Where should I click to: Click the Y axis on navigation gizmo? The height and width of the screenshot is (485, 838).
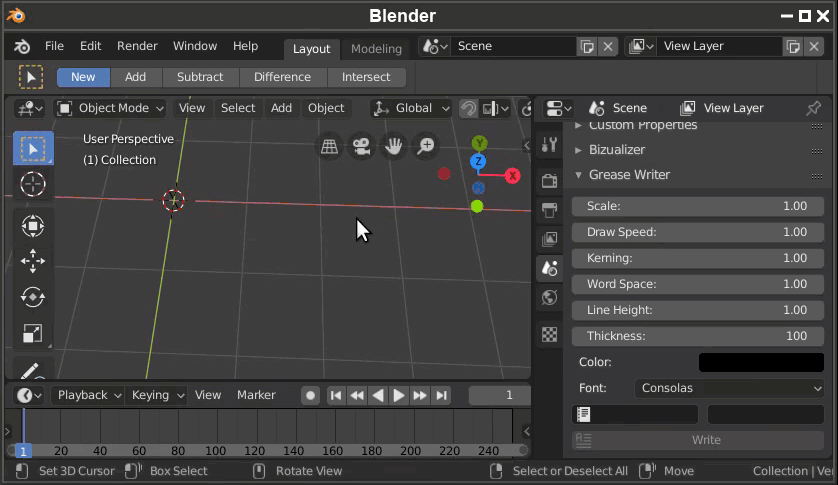coord(479,143)
